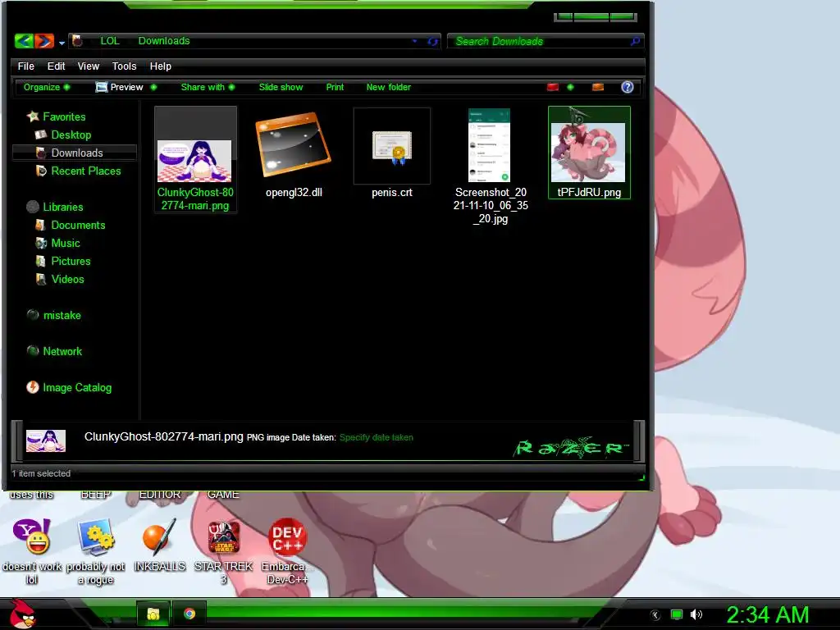
Task: Open Chrome from the taskbar
Action: [189, 614]
